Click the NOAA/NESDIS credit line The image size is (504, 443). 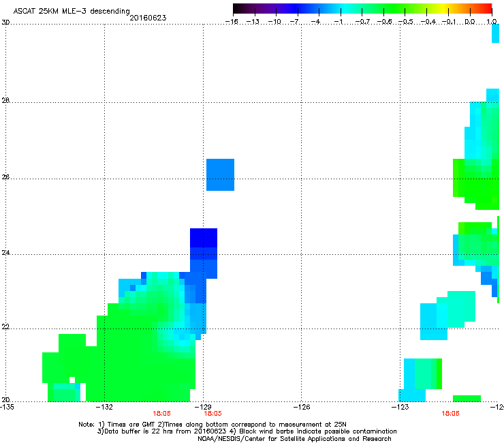click(x=294, y=439)
